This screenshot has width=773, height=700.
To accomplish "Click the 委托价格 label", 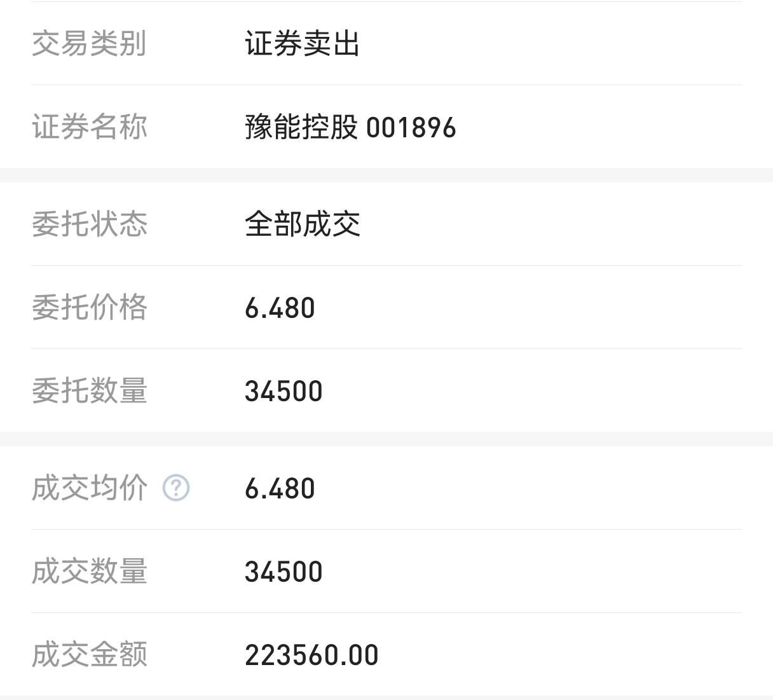I will pyautogui.click(x=89, y=308).
